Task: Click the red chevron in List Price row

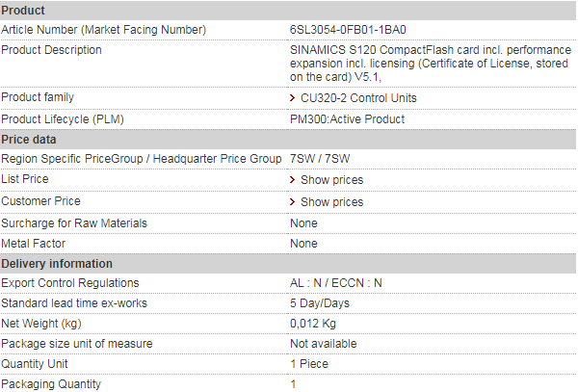Action: [x=292, y=180]
